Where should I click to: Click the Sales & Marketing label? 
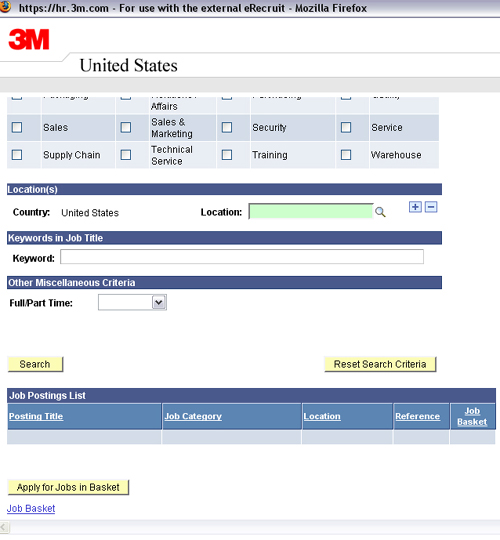pyautogui.click(x=172, y=128)
